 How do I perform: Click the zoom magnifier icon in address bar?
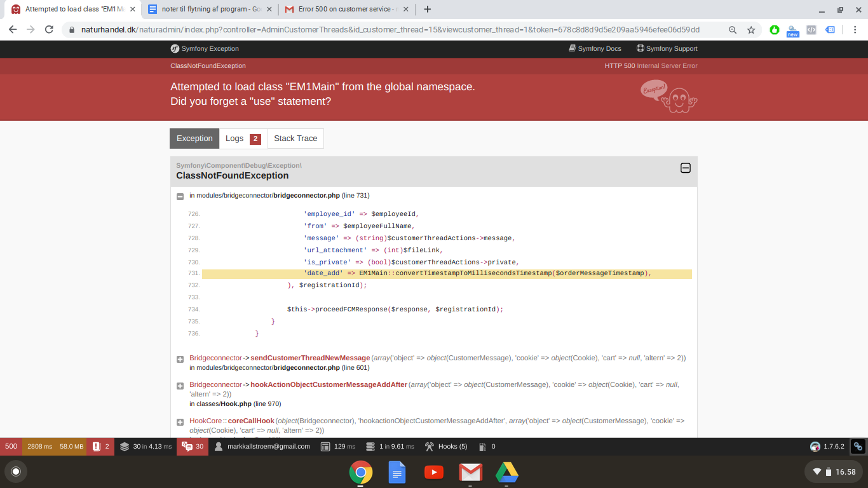(733, 30)
